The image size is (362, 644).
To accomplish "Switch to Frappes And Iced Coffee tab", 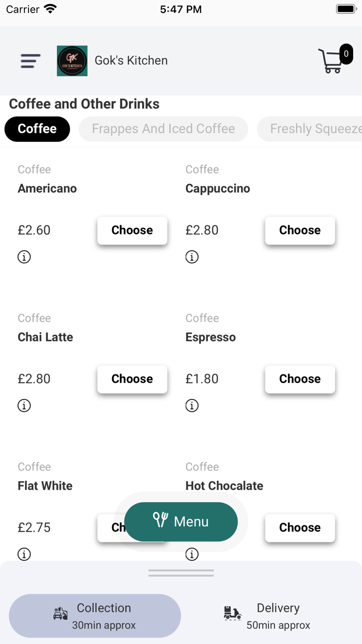I will pos(163,129).
